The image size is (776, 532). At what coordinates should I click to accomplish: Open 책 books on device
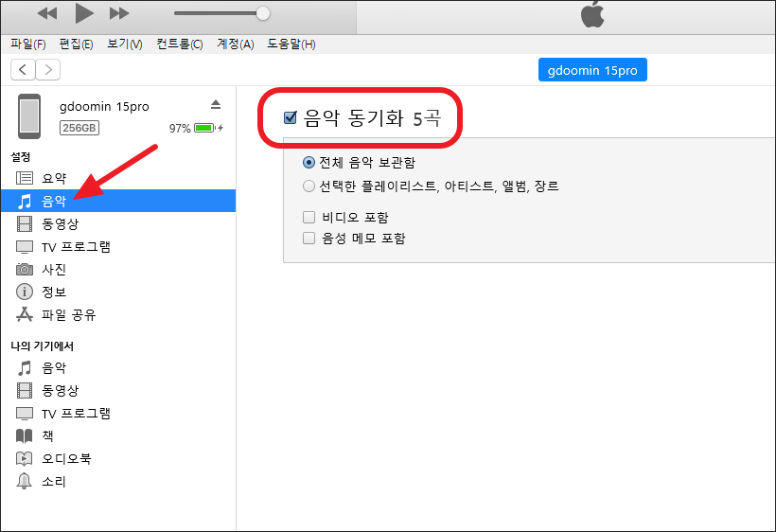117,436
